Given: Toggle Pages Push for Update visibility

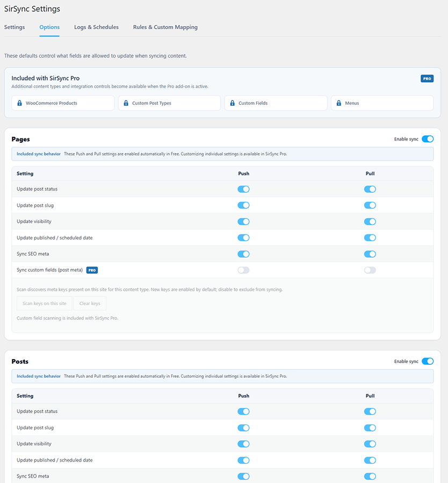Looking at the screenshot, I should 243,222.
